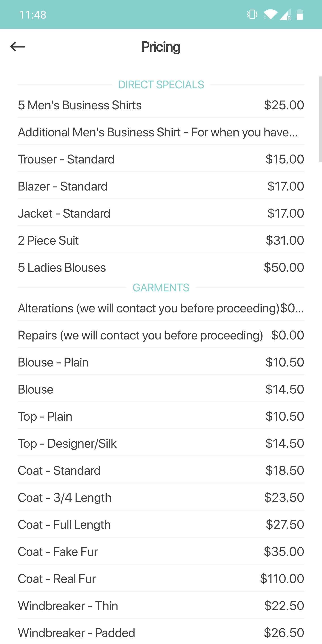This screenshot has height=644, width=322.
Task: Pick the 5 Ladies Blouses special
Action: click(x=161, y=267)
